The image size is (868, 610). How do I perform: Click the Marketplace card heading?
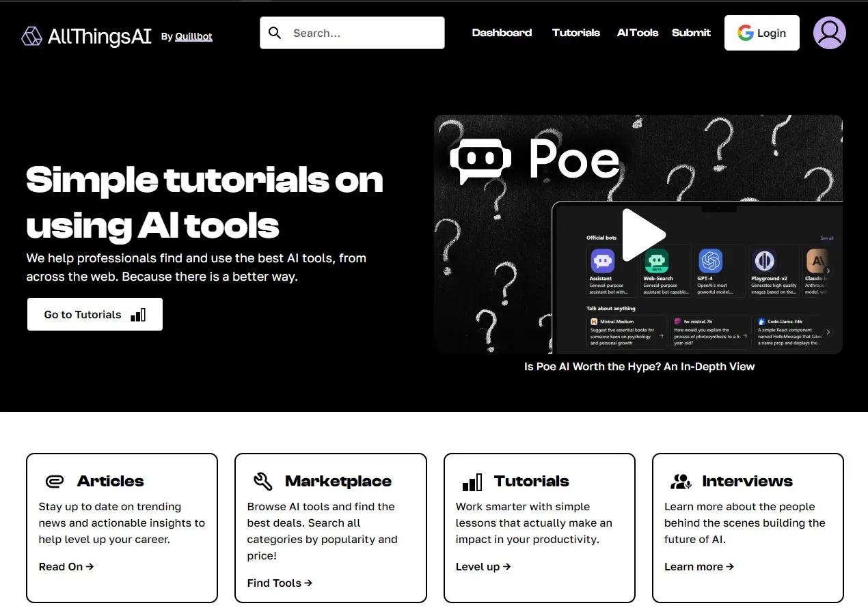tap(338, 481)
